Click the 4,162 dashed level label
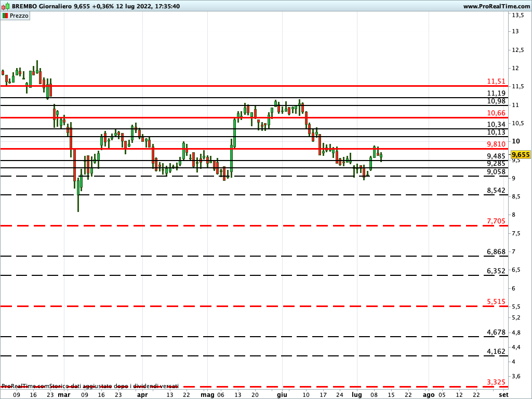 tap(496, 351)
